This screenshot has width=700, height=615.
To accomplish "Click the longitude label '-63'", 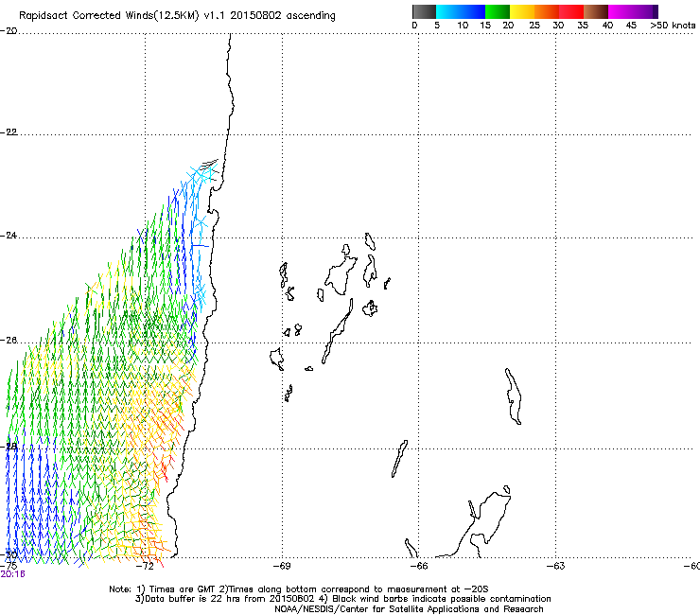I will click(556, 567).
